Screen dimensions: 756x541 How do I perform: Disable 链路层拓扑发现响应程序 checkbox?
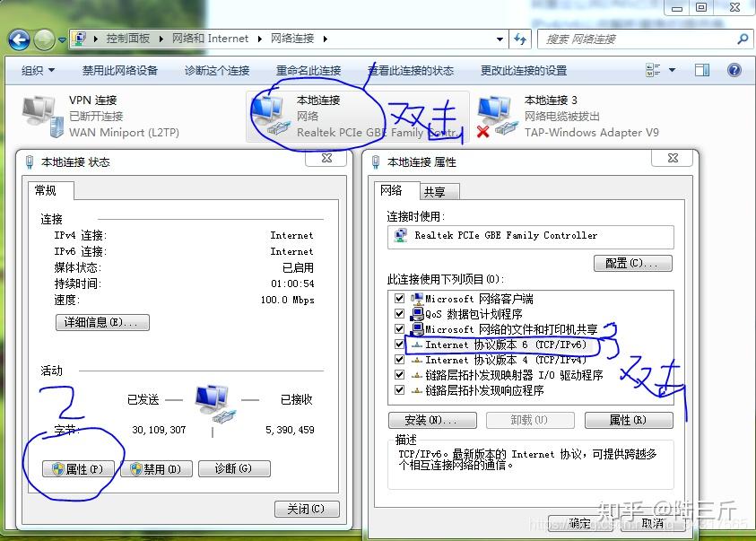399,389
